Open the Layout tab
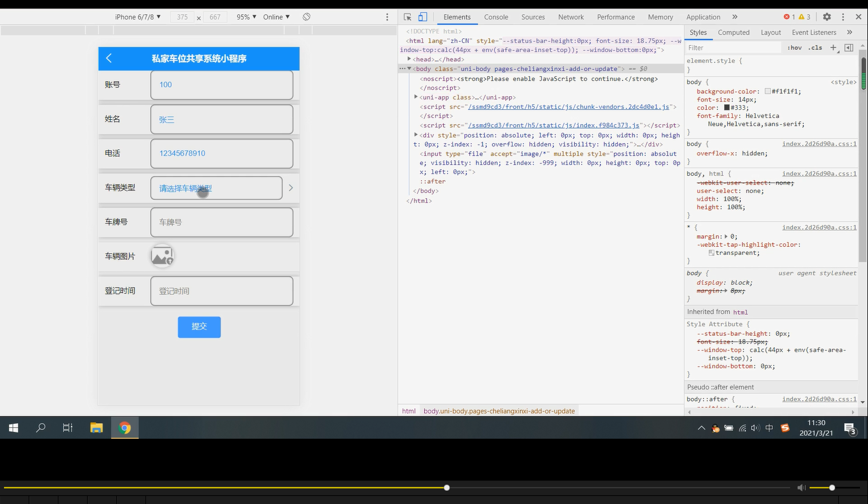 point(771,33)
